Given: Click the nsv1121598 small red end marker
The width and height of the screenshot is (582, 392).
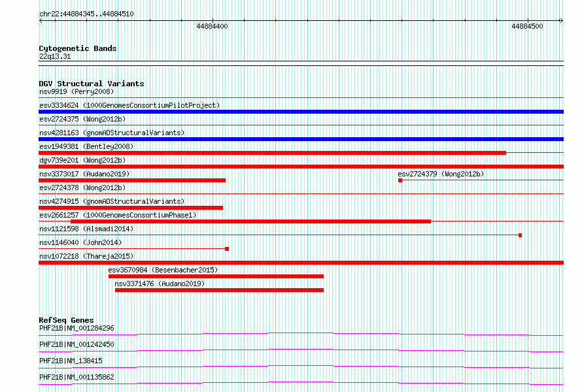Looking at the screenshot, I should 521,235.
